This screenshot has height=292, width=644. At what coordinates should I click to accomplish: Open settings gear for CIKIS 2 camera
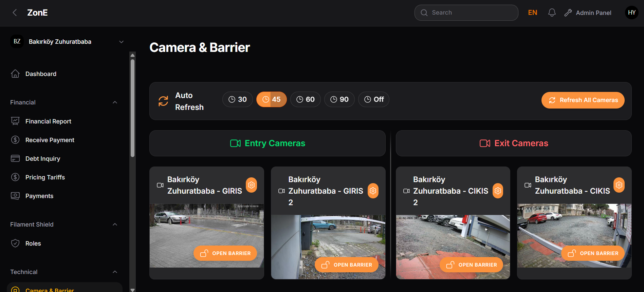pos(498,191)
